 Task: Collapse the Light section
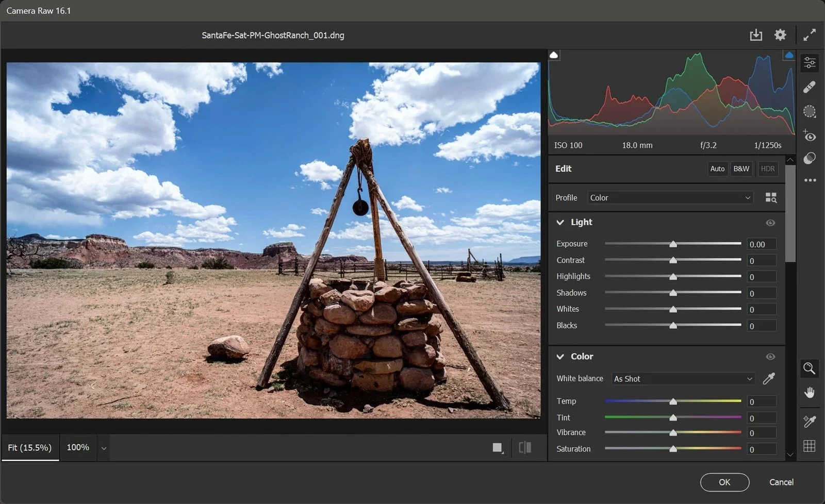(x=560, y=222)
